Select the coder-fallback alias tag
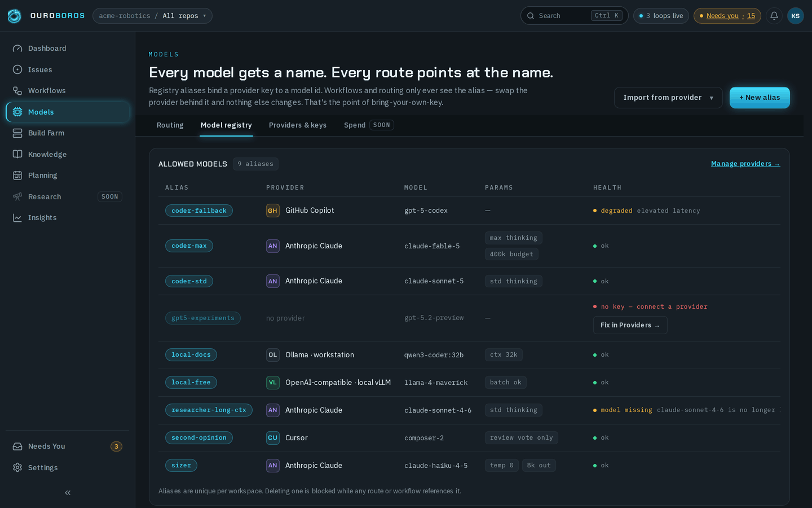The width and height of the screenshot is (812, 508). pos(199,211)
